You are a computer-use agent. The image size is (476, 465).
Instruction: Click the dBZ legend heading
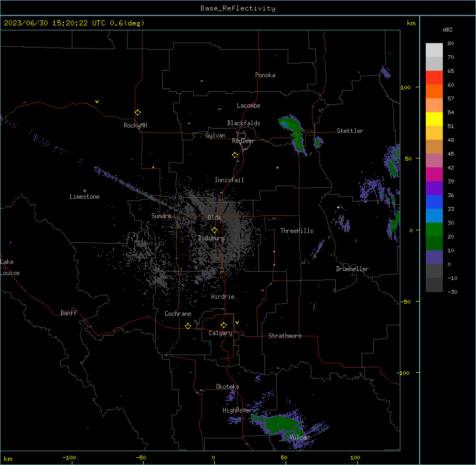click(447, 30)
